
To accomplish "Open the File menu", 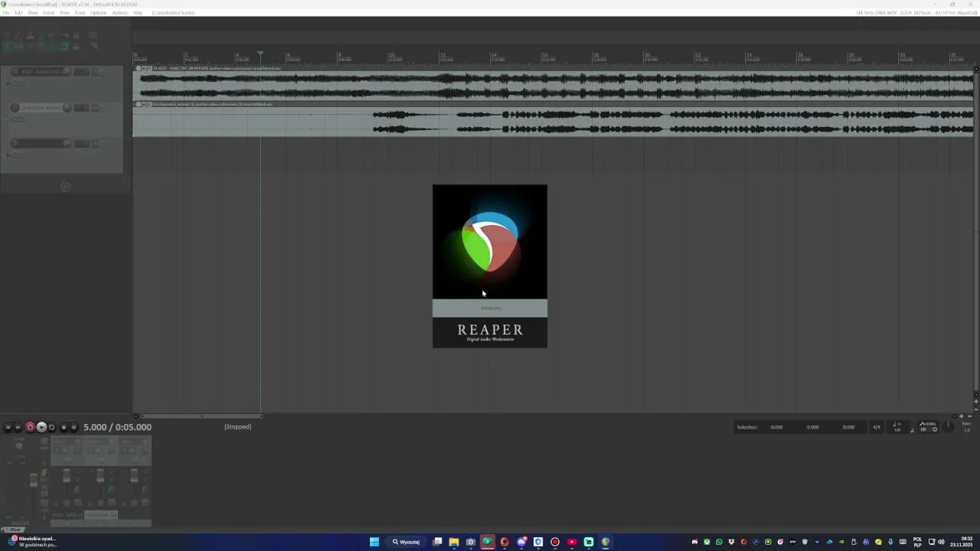I will click(x=6, y=13).
